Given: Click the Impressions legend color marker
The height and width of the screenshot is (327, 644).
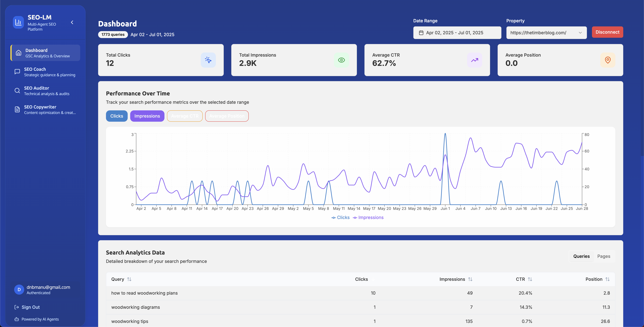Looking at the screenshot, I should pos(355,218).
